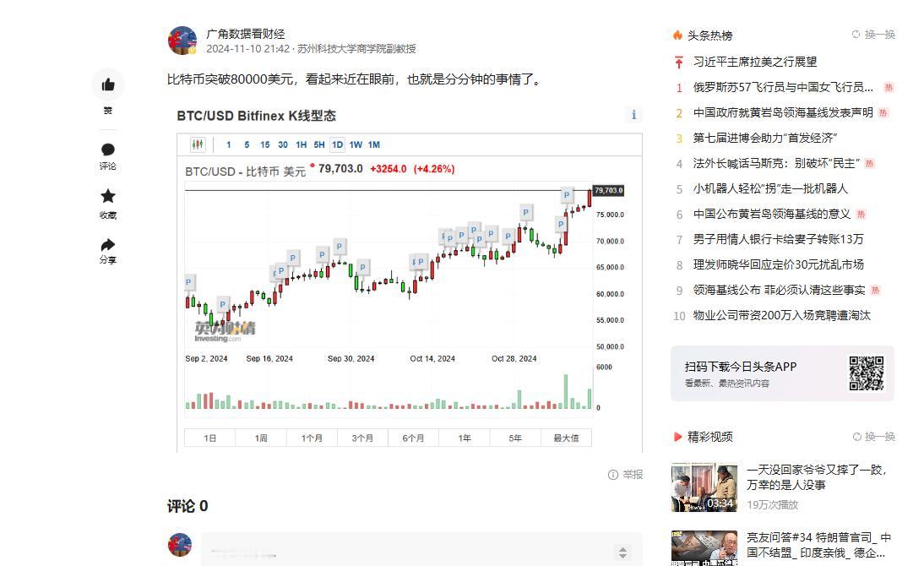Open hot item 俄罗斯苏57飞行员与中国女飞行员
The image size is (924, 566).
[x=783, y=87]
